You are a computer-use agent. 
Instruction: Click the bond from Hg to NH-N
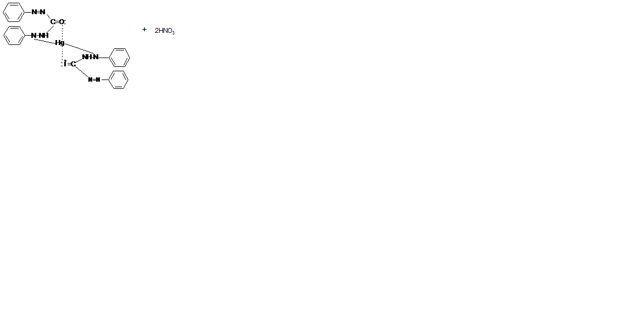pos(79,48)
